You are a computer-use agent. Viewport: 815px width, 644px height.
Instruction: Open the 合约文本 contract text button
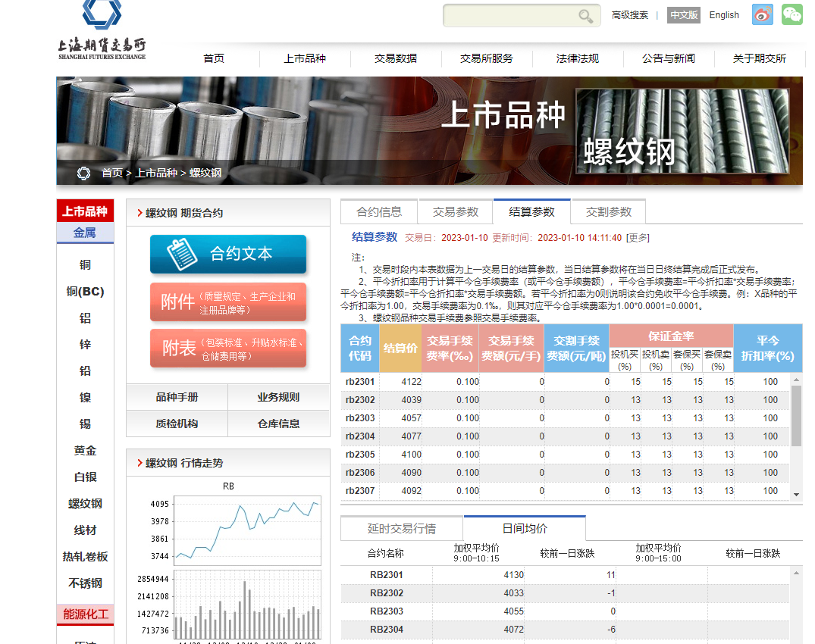[x=228, y=254]
